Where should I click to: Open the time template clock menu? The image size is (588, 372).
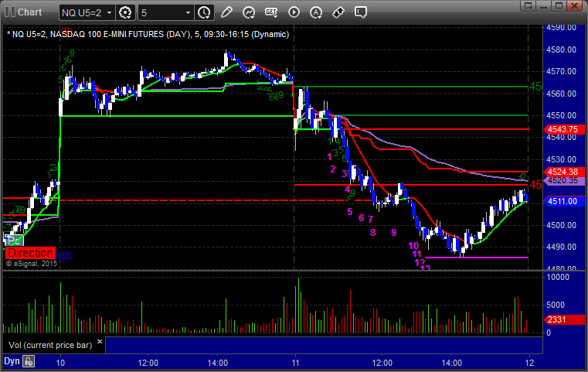pyautogui.click(x=204, y=13)
